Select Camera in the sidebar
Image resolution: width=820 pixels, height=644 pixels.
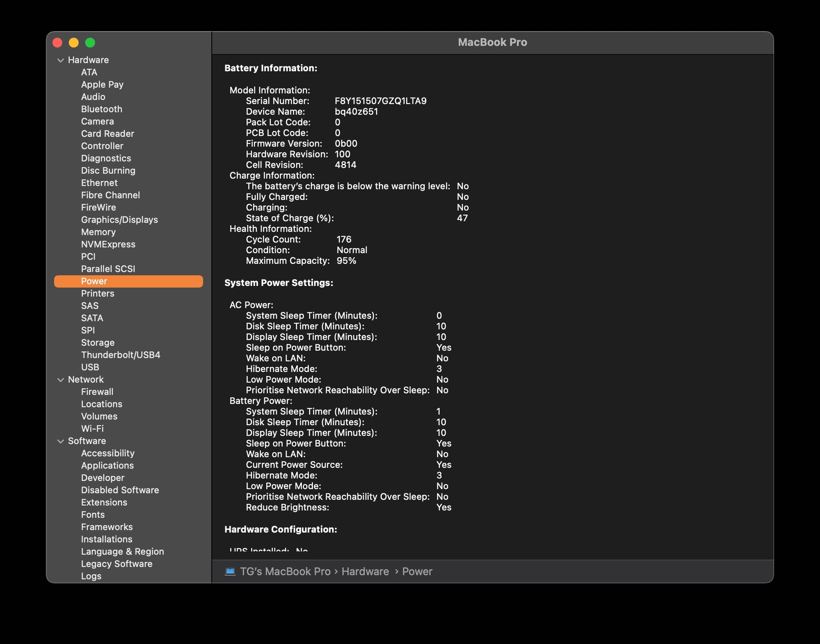click(97, 121)
